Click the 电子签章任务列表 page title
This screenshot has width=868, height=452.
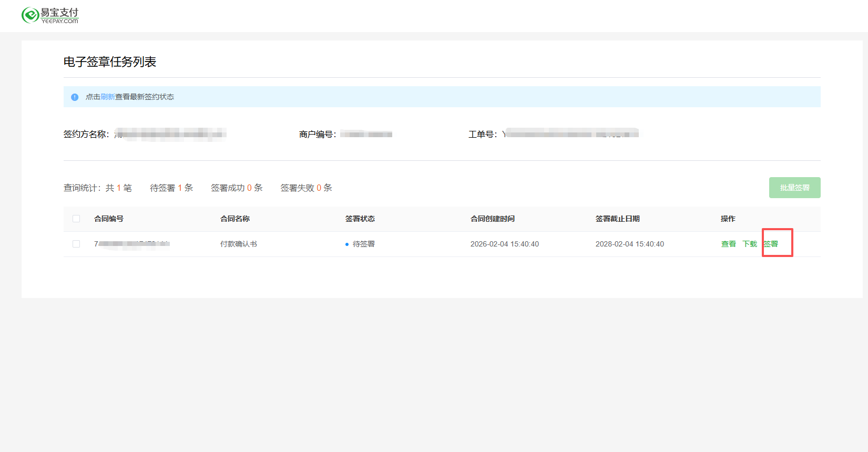tap(110, 62)
